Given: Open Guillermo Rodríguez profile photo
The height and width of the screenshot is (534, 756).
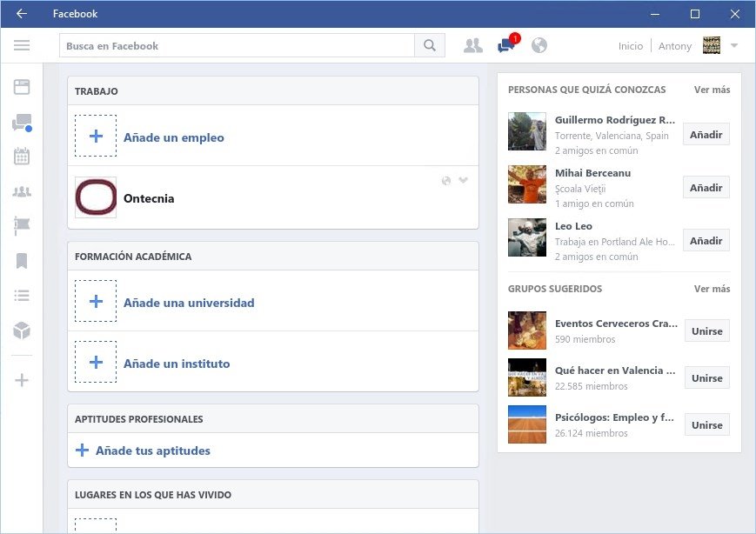Looking at the screenshot, I should tap(527, 131).
